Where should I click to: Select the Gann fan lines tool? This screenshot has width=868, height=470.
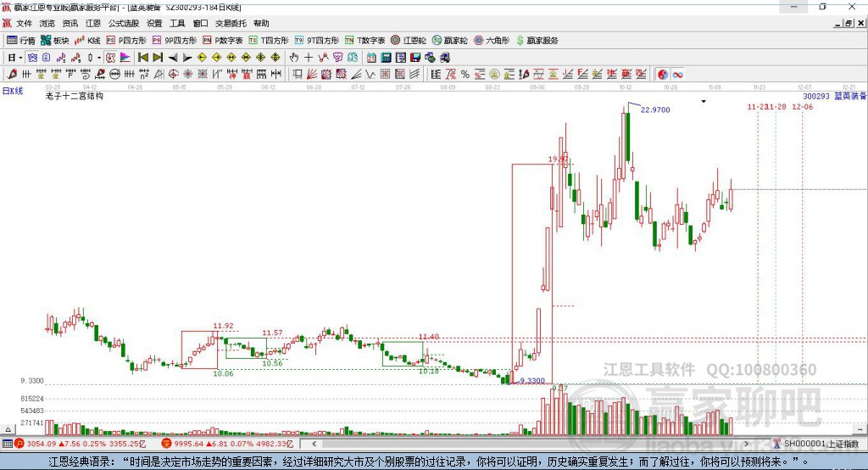click(312, 75)
